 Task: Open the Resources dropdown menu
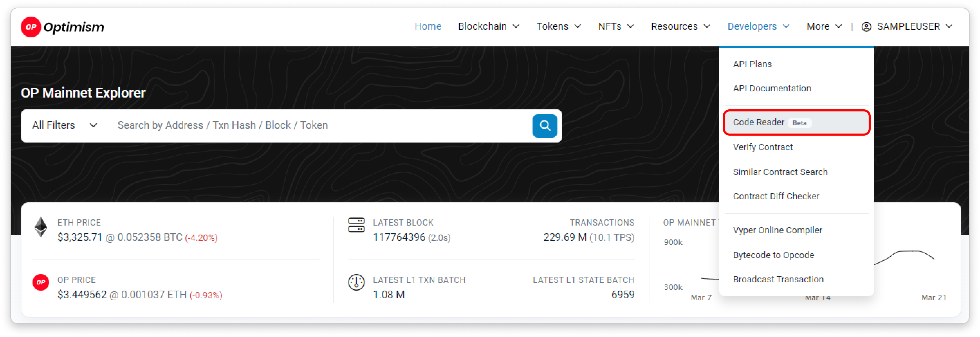point(681,26)
